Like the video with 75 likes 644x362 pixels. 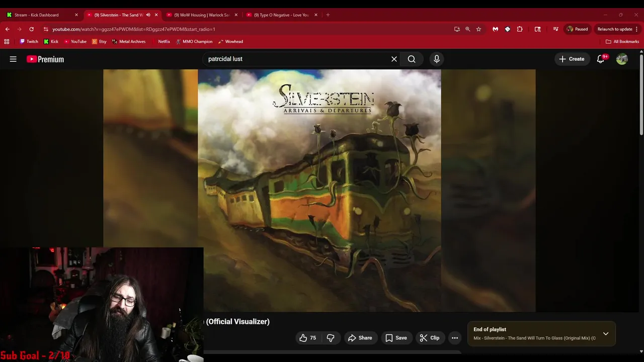point(308,338)
